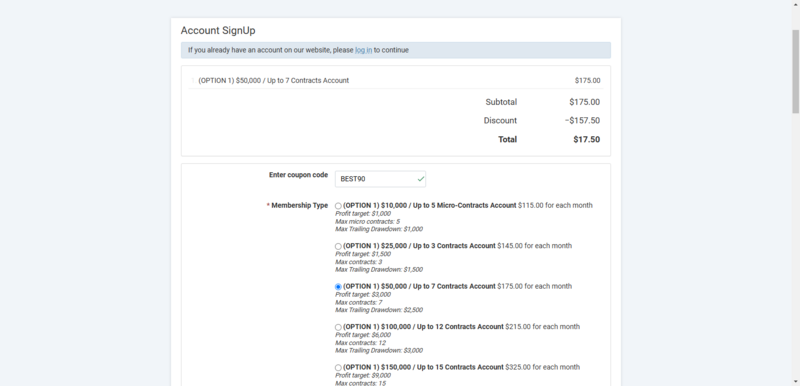Image resolution: width=800 pixels, height=386 pixels.
Task: Choose the $25,000 / 3 Contracts radio option
Action: click(x=338, y=246)
